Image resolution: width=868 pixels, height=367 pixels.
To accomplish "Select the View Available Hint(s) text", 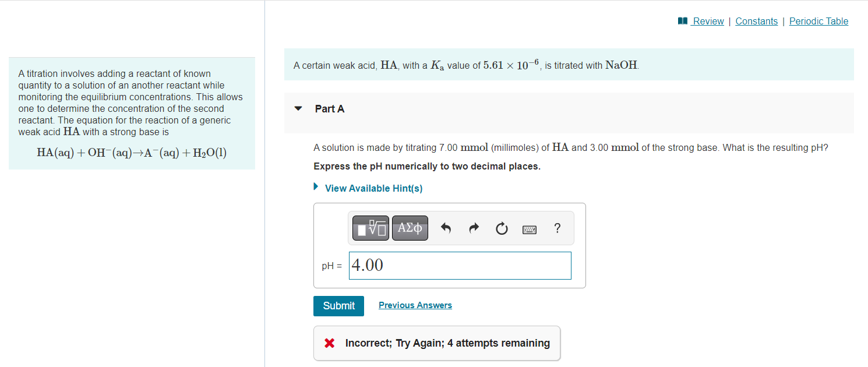I will (x=373, y=188).
